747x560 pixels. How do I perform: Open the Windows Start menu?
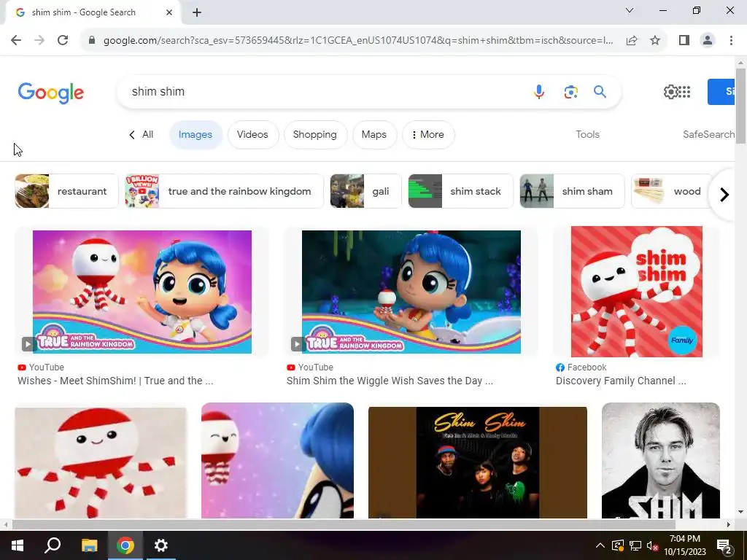click(x=18, y=545)
